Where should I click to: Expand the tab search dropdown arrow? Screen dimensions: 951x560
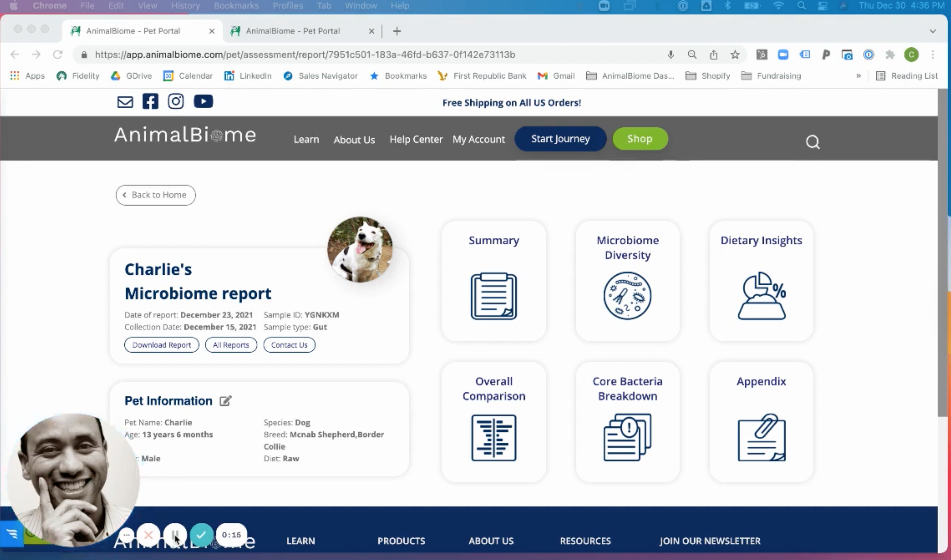(933, 31)
